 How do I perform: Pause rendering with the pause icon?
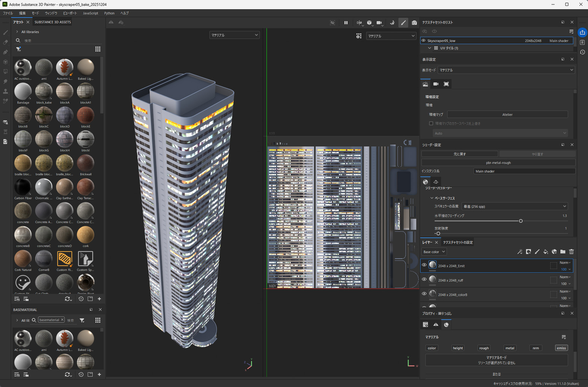pyautogui.click(x=346, y=23)
